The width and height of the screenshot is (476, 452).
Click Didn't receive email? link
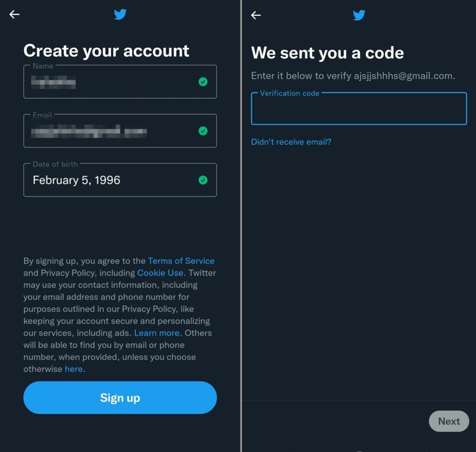(x=291, y=142)
